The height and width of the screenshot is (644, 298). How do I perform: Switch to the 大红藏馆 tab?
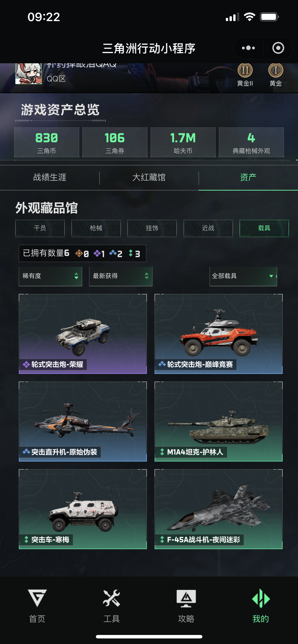[x=149, y=178]
